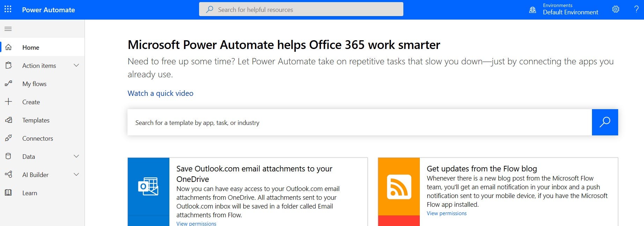Click the blue template search button

click(x=605, y=122)
